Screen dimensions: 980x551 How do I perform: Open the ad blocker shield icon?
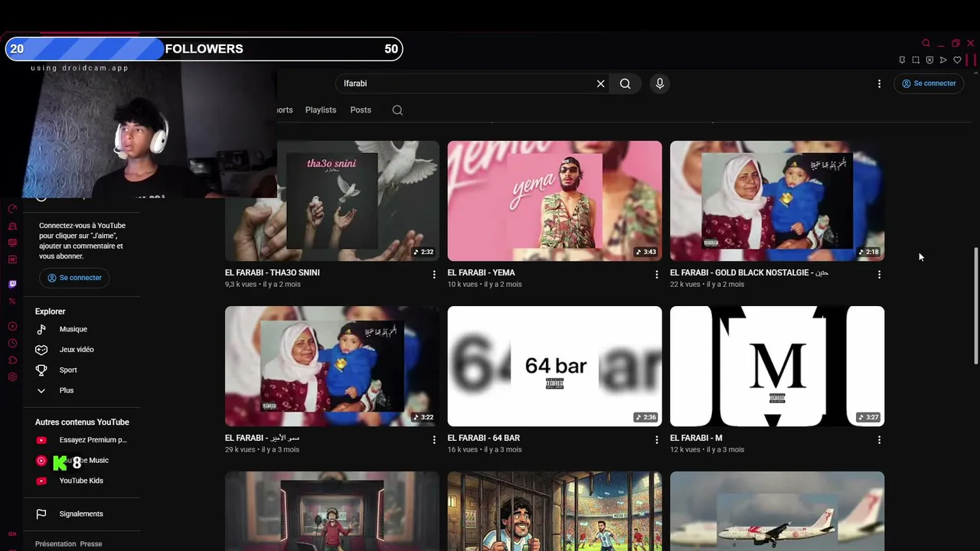point(929,60)
